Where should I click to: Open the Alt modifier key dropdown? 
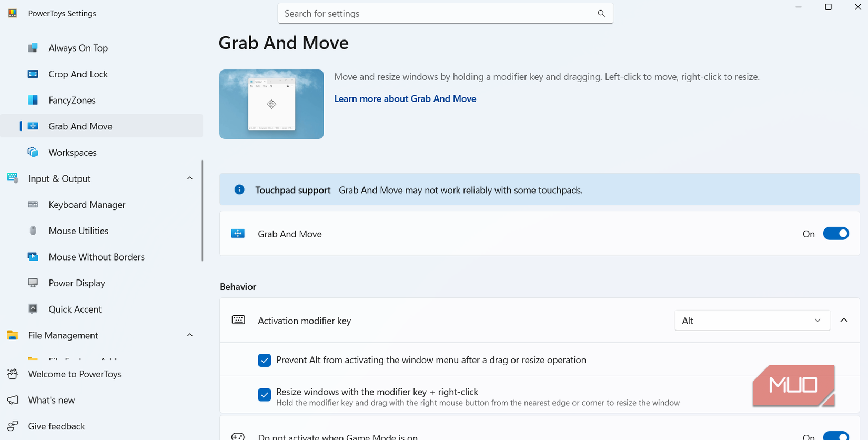[752, 321]
